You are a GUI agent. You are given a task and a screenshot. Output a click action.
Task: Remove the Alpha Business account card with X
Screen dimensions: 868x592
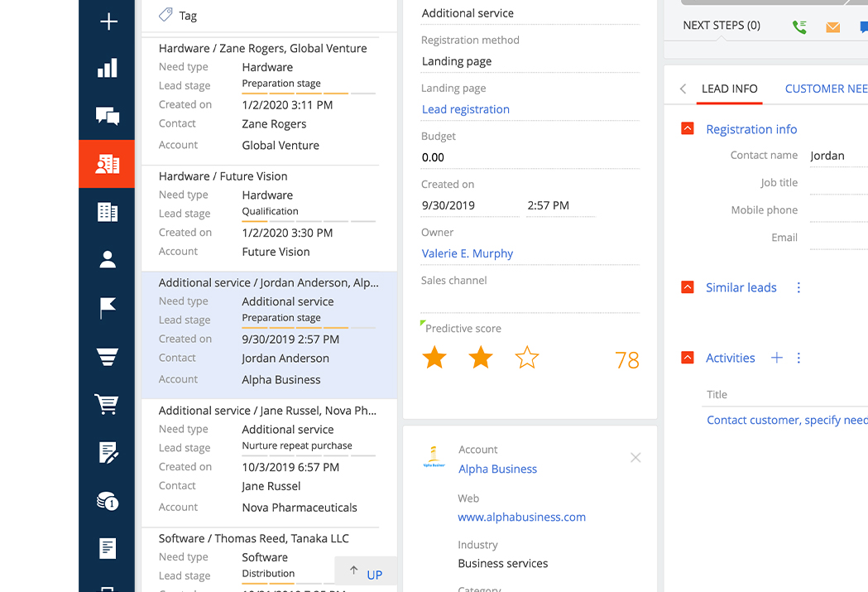pos(635,458)
